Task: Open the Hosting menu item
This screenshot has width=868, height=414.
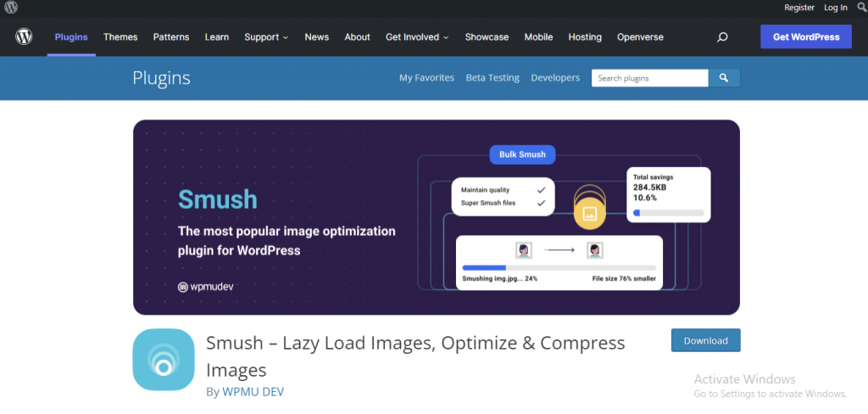Action: click(x=585, y=37)
